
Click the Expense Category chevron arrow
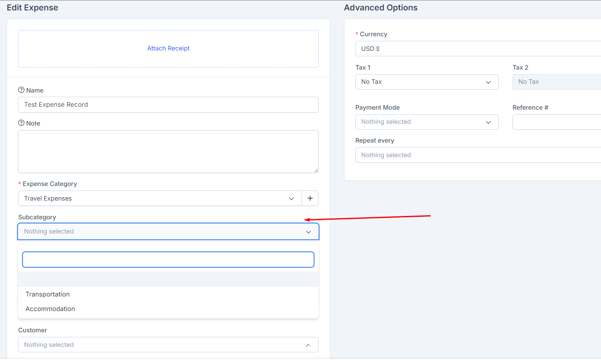291,198
